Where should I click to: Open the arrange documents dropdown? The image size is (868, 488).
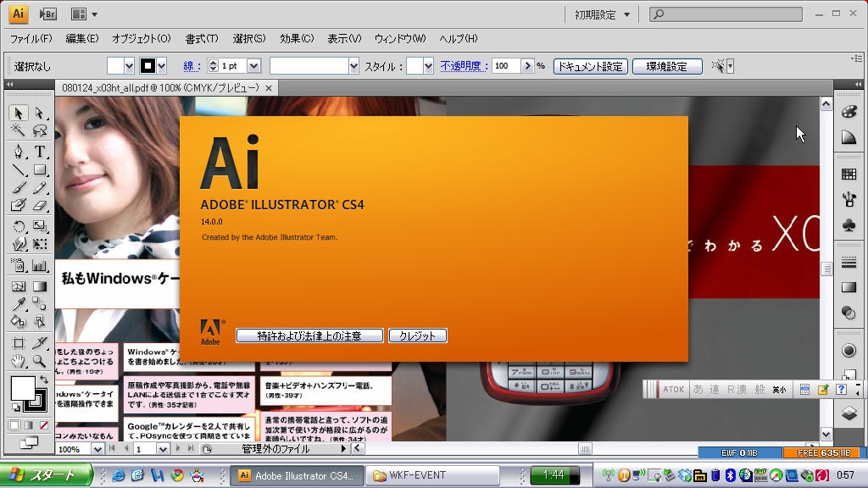click(84, 14)
